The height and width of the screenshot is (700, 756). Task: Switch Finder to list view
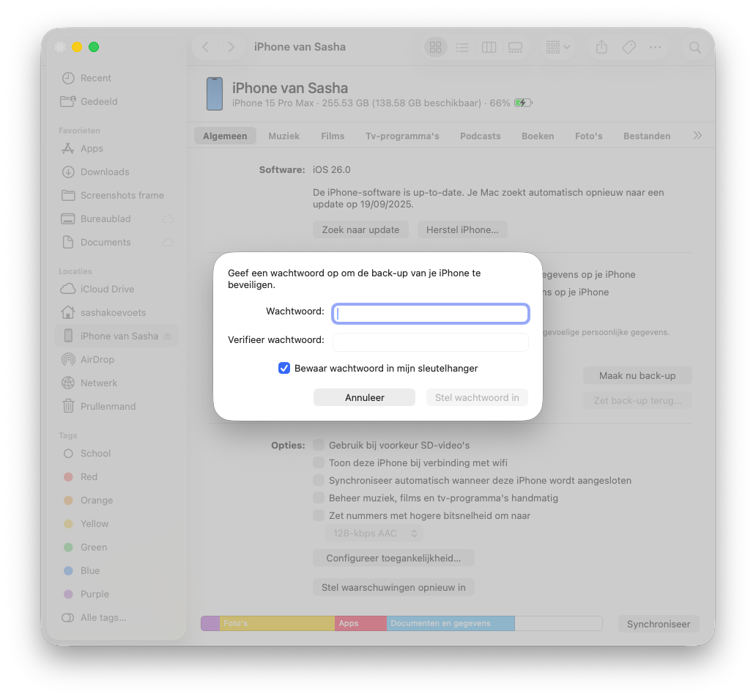point(462,48)
